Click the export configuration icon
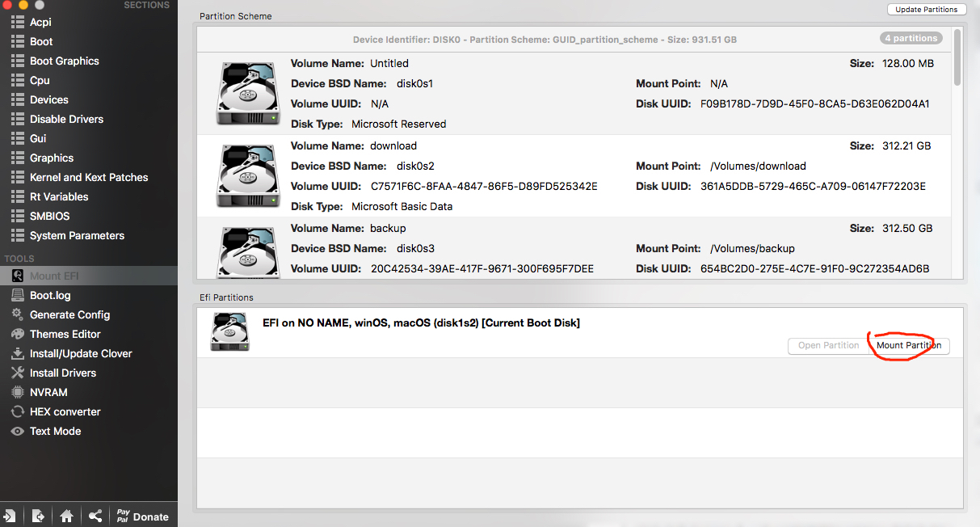Image resolution: width=980 pixels, height=527 pixels. pos(38,516)
